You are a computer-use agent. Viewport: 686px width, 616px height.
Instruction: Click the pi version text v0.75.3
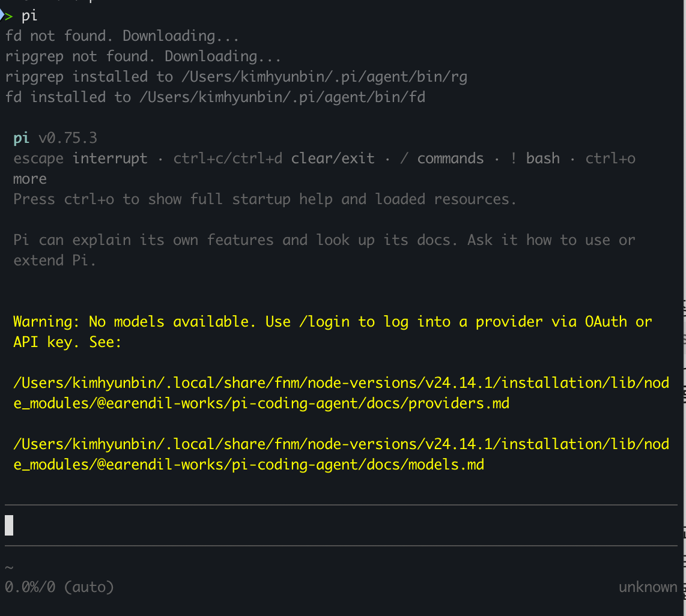pyautogui.click(x=68, y=138)
